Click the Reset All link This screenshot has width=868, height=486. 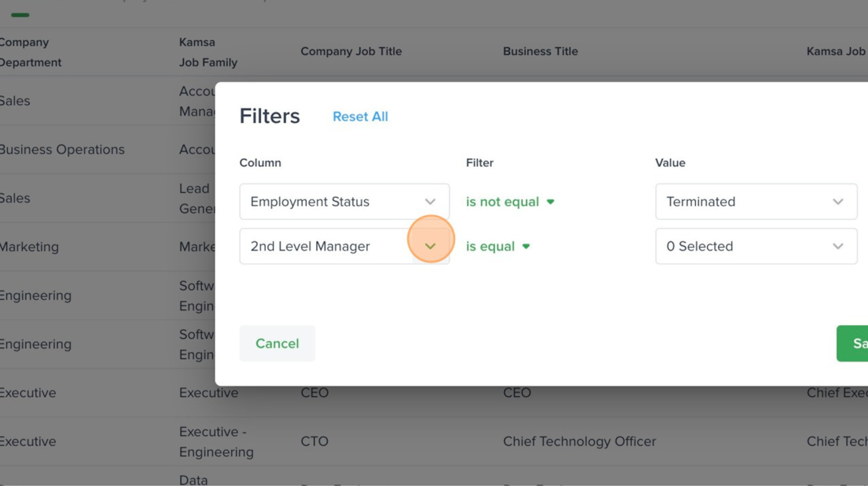point(360,117)
